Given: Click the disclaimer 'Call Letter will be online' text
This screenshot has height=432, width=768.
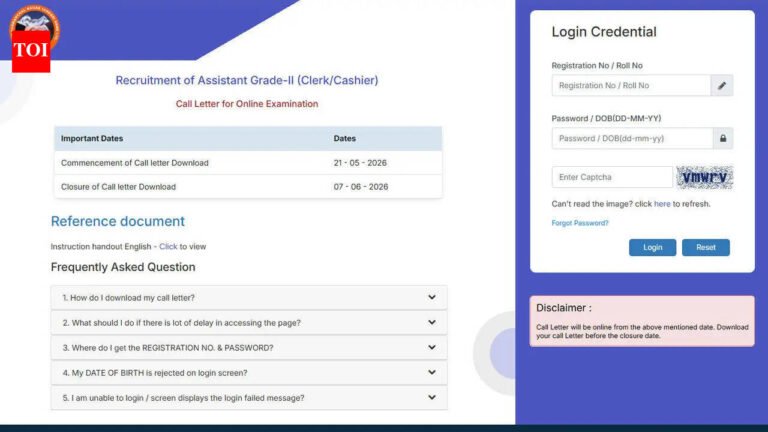Looking at the screenshot, I should [x=642, y=332].
